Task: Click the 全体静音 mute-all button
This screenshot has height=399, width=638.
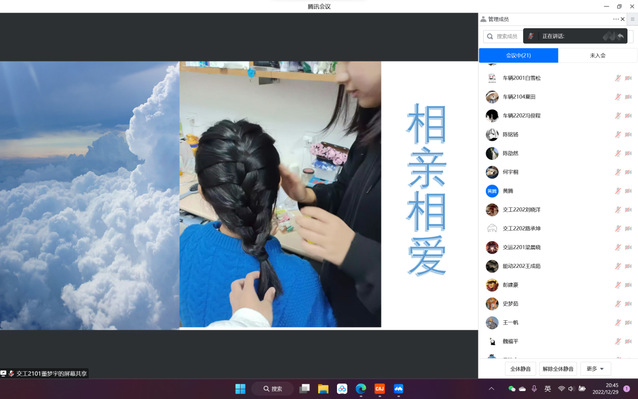Action: tap(520, 369)
